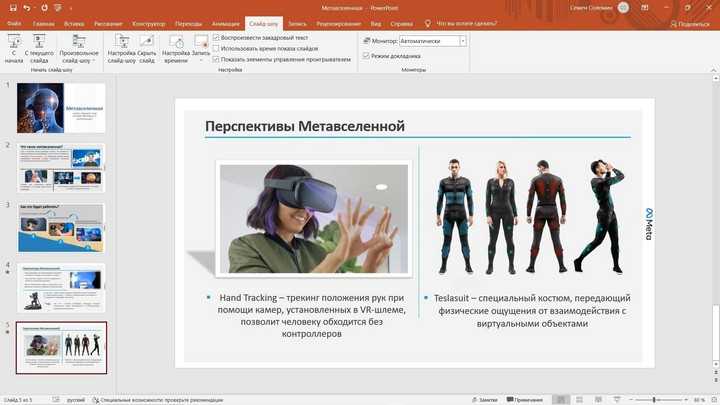Click the Share button
Screen dimensions: 720x405
point(690,23)
